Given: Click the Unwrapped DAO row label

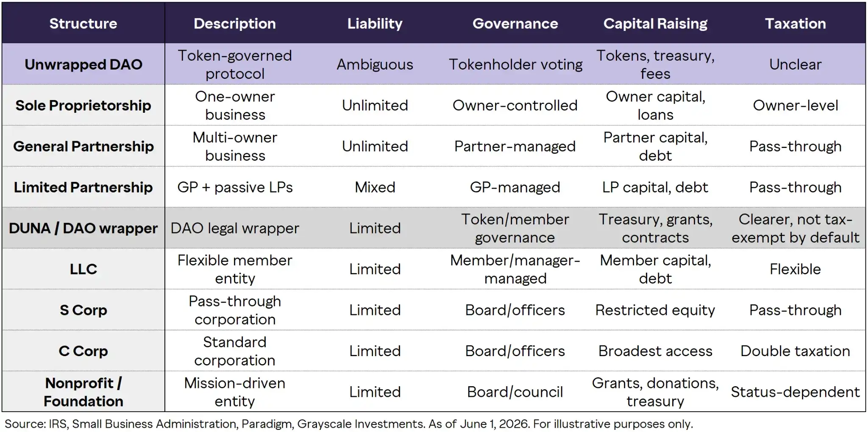Looking at the screenshot, I should (83, 64).
